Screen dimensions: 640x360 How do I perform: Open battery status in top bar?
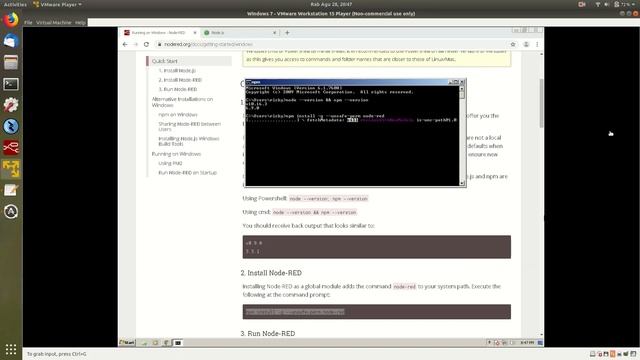click(x=622, y=4)
